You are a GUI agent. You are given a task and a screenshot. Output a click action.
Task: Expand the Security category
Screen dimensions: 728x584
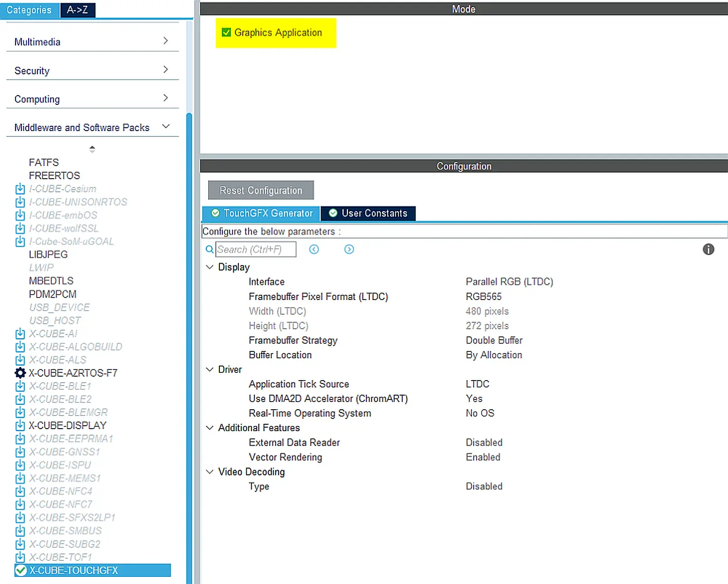[x=165, y=70]
